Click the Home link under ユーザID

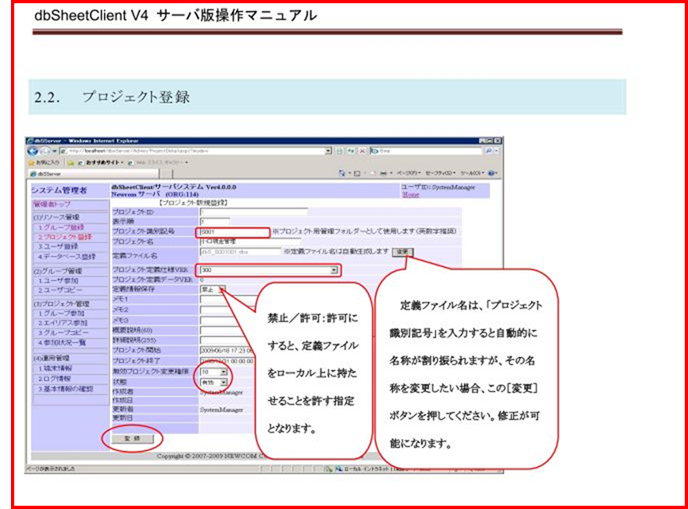coord(411,194)
